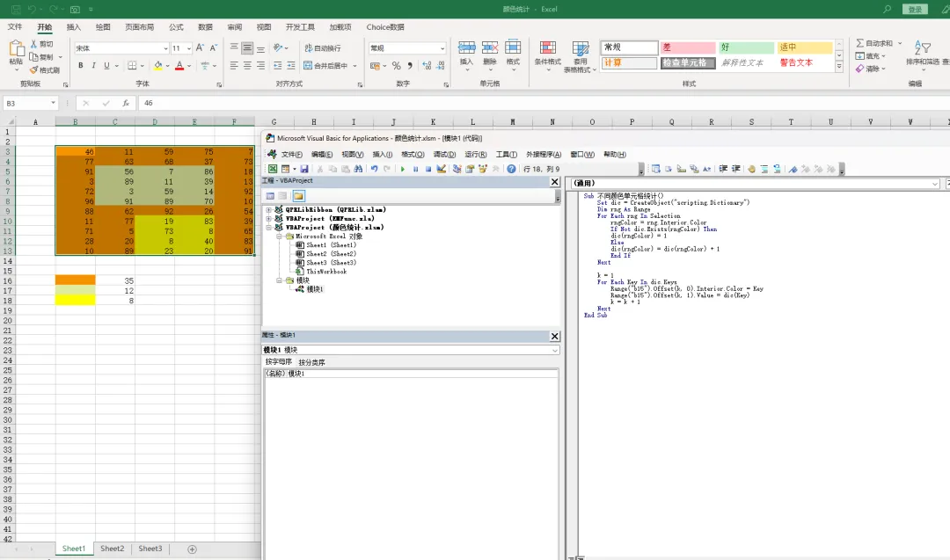Toggle Folders icon in Project panel

tap(298, 196)
